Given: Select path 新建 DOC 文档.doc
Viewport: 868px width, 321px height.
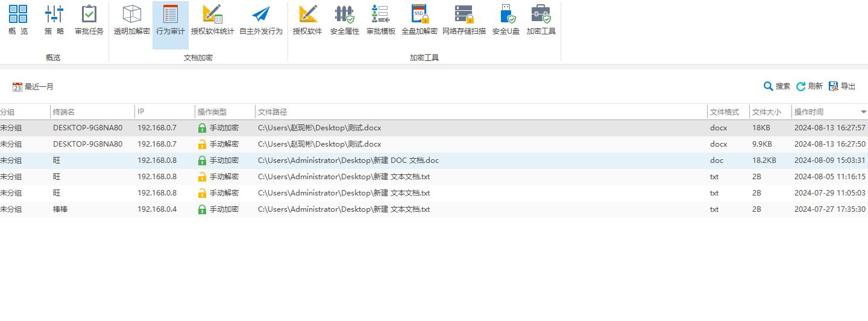Looking at the screenshot, I should (348, 160).
